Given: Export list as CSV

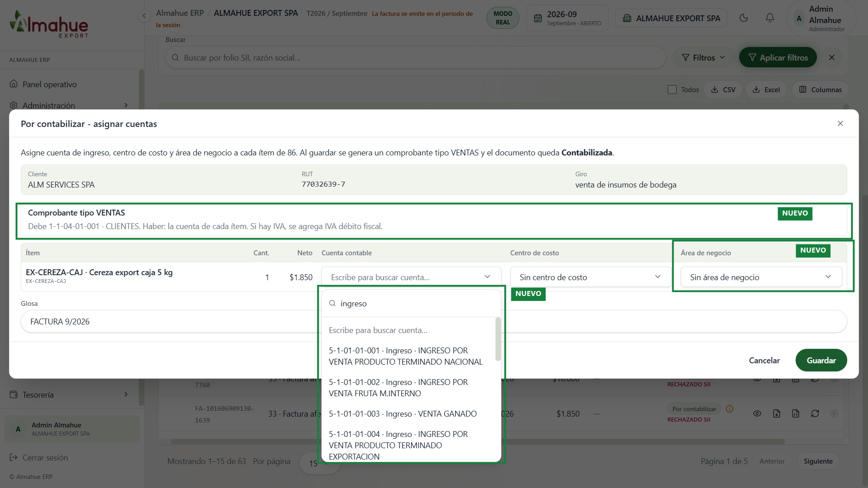Looking at the screenshot, I should tap(723, 89).
